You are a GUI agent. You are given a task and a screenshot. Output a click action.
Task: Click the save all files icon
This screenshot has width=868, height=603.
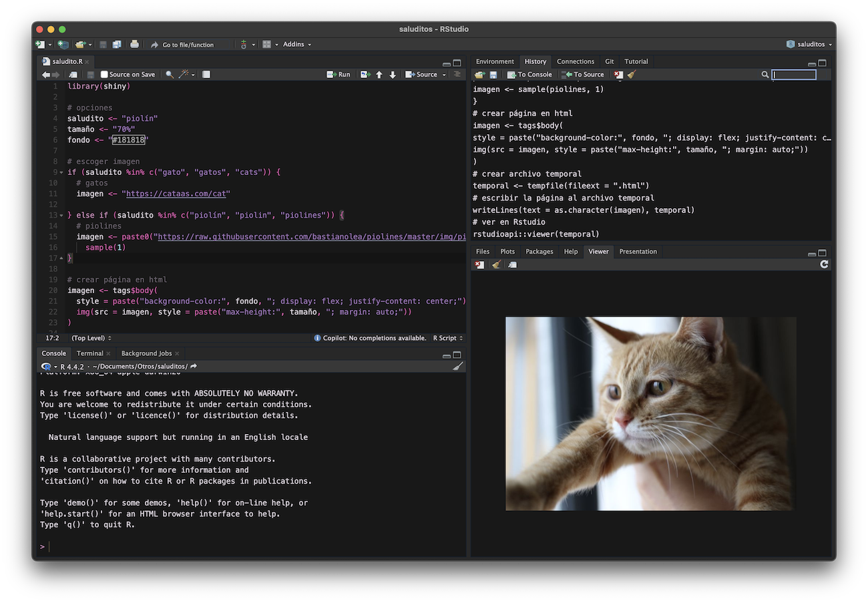coord(117,45)
